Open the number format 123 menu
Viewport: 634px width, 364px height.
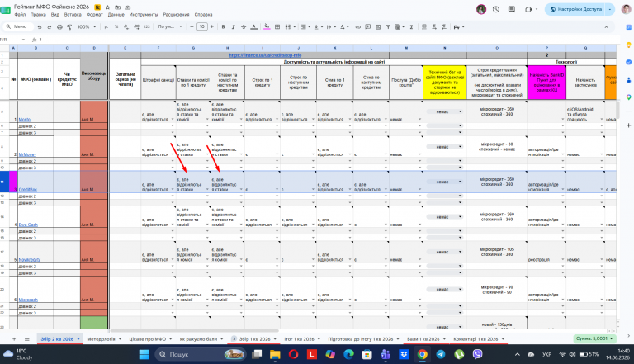click(x=147, y=27)
